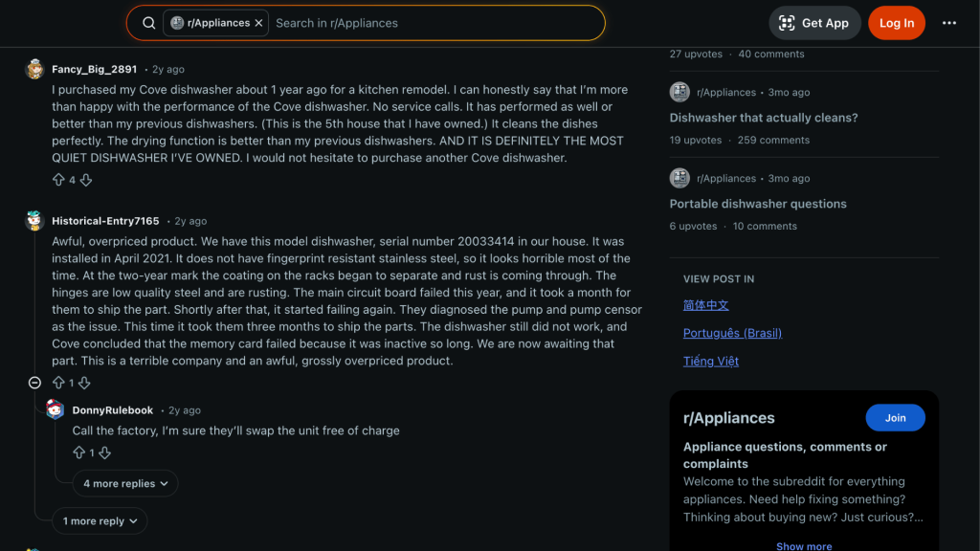Join the r/Appliances community
Viewport: 980px width, 551px height.
coord(895,417)
